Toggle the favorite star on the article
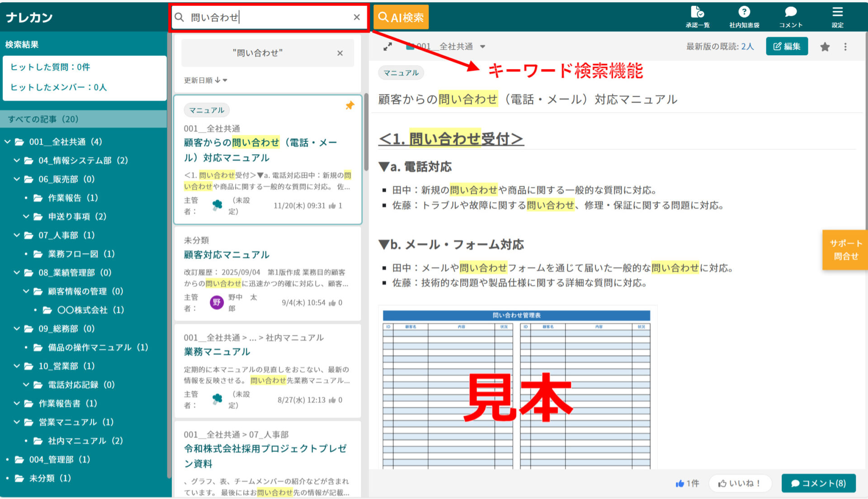The height and width of the screenshot is (499, 868). click(825, 46)
